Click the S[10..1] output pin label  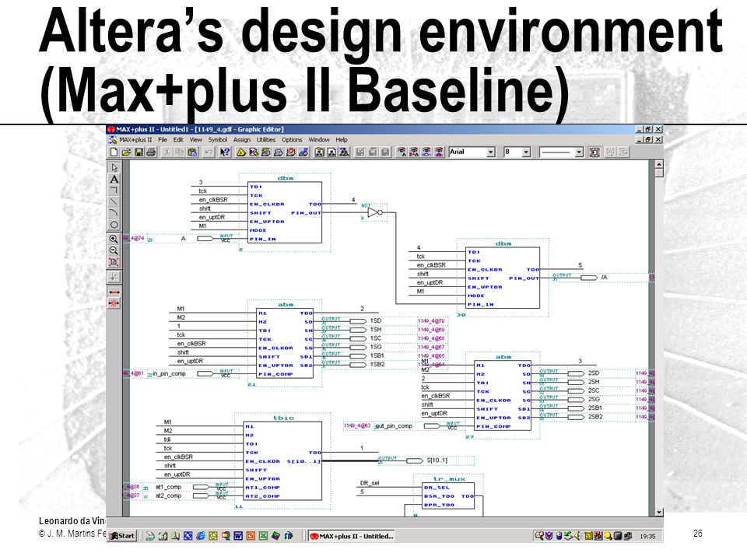(x=437, y=460)
